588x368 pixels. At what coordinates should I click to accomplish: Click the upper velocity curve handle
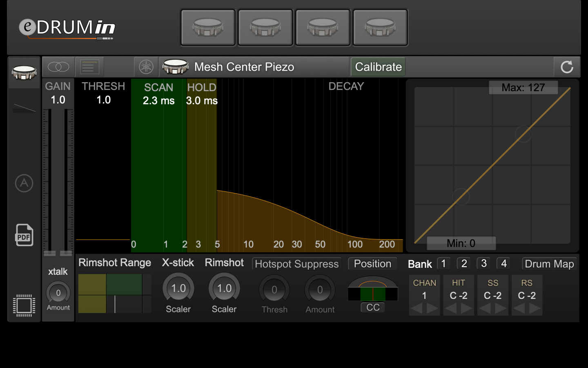523,134
